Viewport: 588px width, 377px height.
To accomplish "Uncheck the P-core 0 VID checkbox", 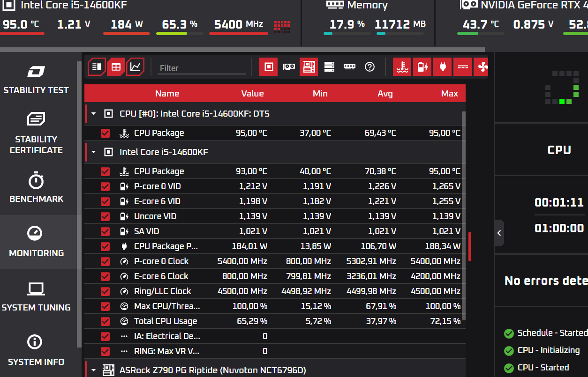I will coord(105,186).
